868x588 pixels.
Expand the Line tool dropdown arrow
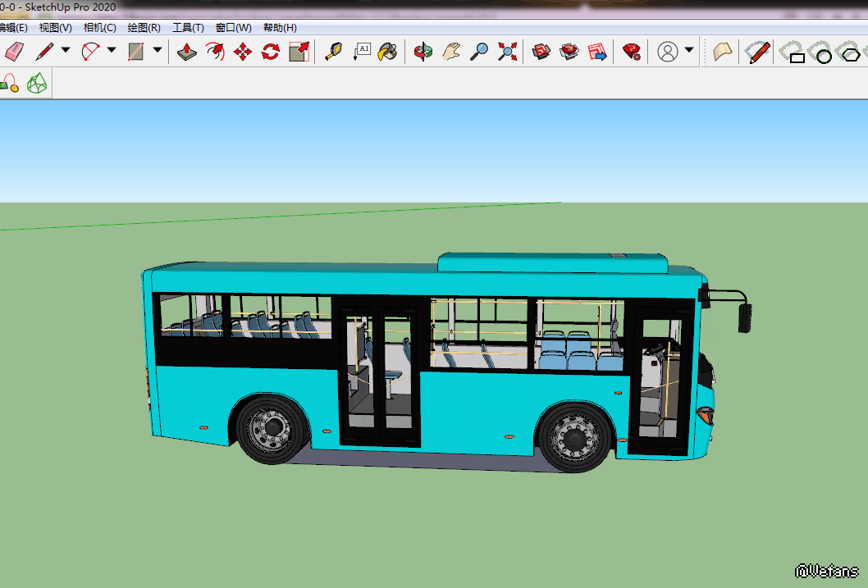(66, 50)
